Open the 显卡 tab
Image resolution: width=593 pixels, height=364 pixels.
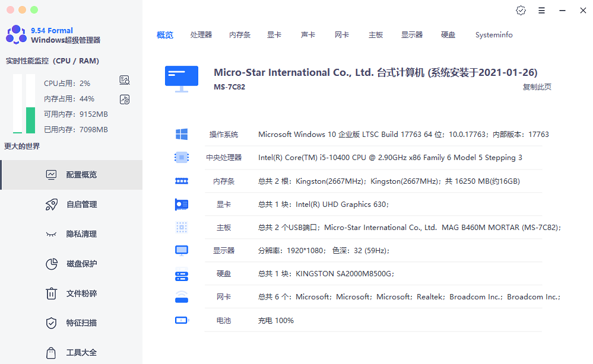pyautogui.click(x=274, y=35)
